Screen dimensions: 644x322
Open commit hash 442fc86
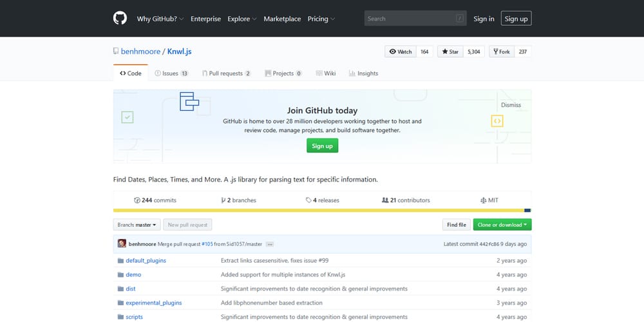coord(489,244)
